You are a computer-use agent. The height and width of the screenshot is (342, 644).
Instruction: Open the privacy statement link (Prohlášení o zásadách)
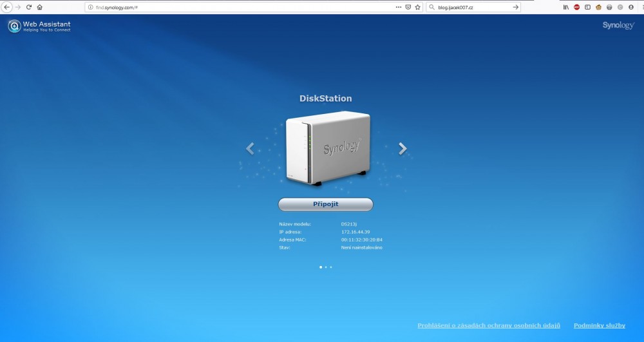(489, 326)
